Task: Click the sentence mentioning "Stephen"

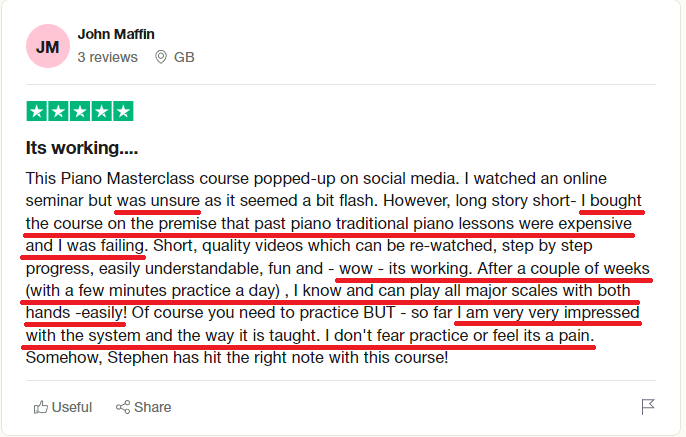Action: (x=237, y=356)
